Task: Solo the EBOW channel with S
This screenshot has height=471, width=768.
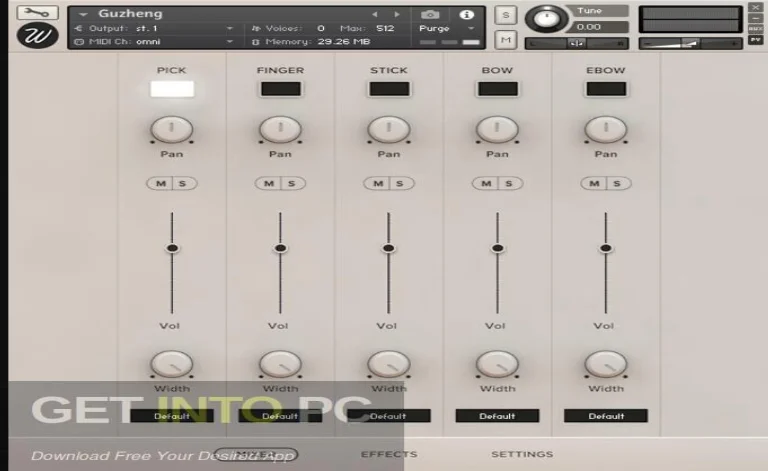Action: click(x=618, y=184)
